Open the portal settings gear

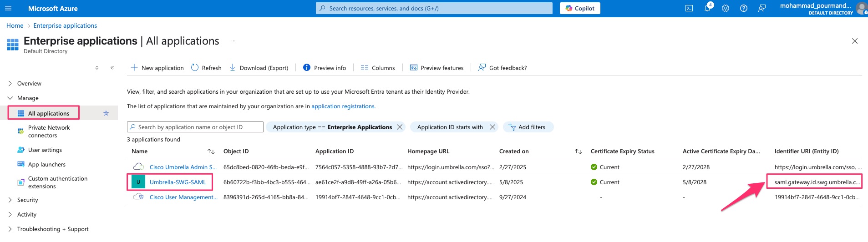tap(726, 8)
